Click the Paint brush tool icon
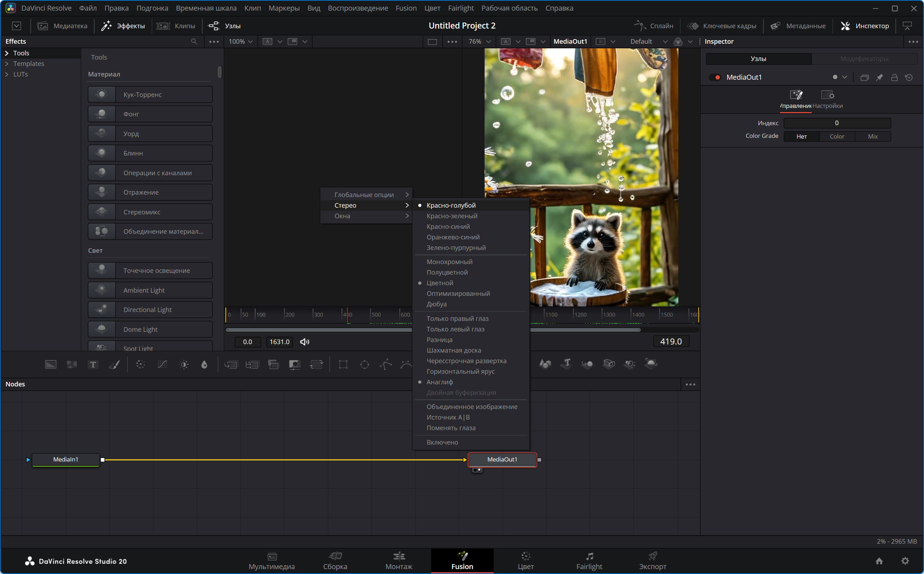Viewport: 924px width, 574px height. click(x=114, y=365)
